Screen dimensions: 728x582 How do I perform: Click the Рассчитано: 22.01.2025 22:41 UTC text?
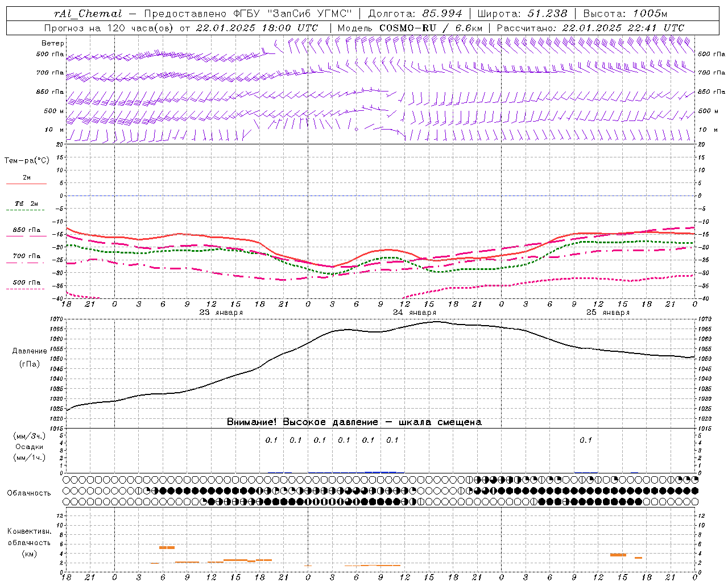590,28
